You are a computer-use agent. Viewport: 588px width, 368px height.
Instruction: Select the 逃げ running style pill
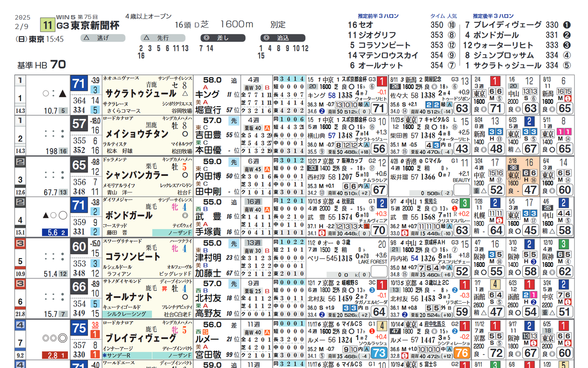point(102,38)
